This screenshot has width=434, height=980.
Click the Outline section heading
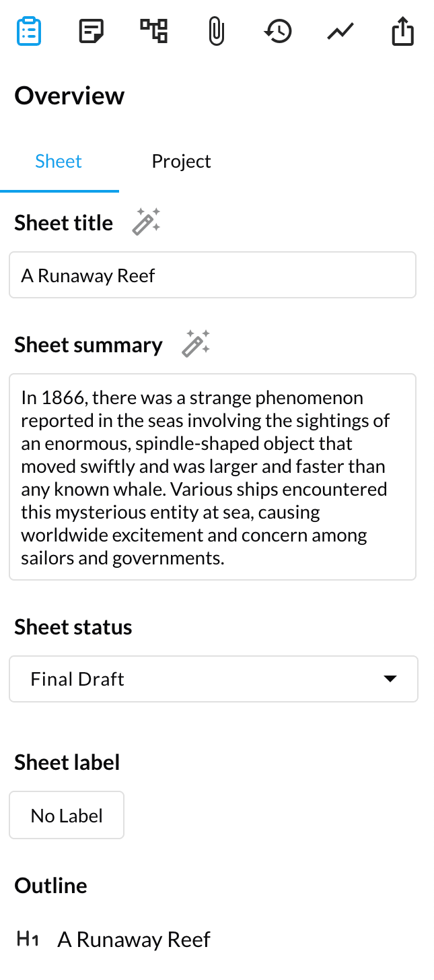pos(51,886)
